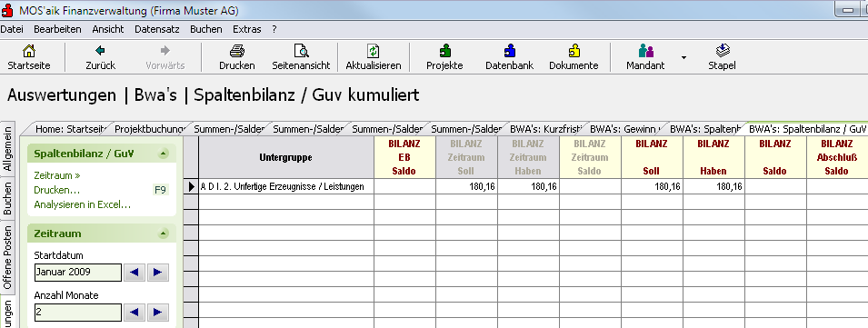Select the row marker arrow
This screenshot has width=868, height=328.
(191, 186)
